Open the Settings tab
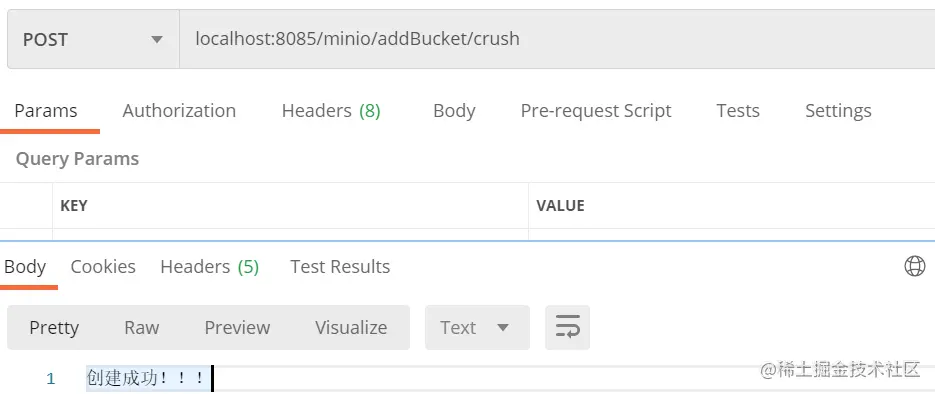935x394 pixels. coord(838,111)
